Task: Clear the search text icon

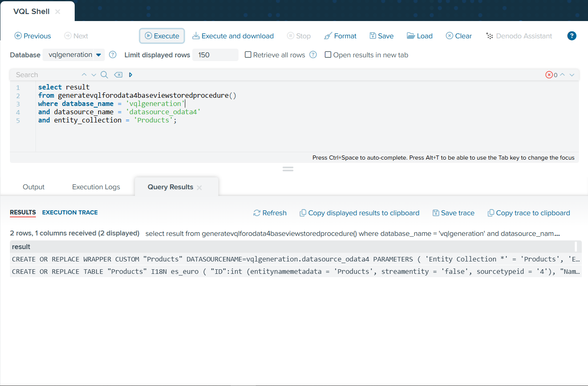Action: point(118,75)
